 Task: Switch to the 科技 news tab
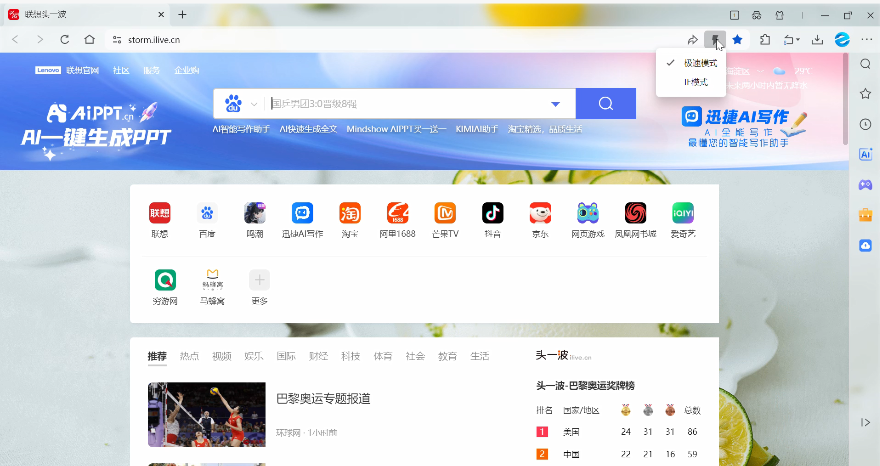351,356
